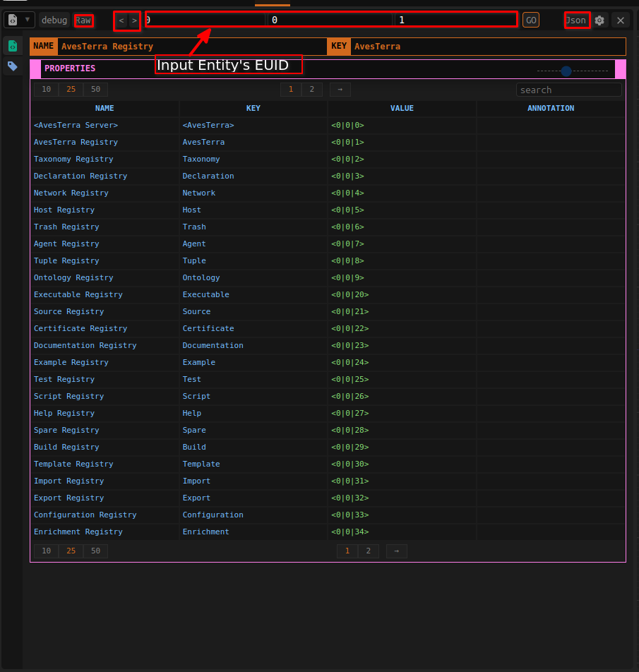Set bottom page size to 10
The height and width of the screenshot is (672, 639).
[x=47, y=551]
